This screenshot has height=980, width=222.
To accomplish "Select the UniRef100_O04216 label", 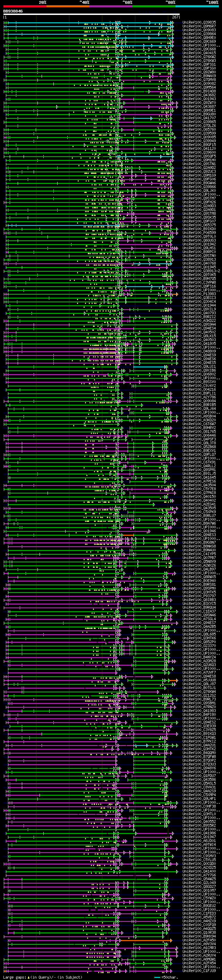I will tap(199, 390).
